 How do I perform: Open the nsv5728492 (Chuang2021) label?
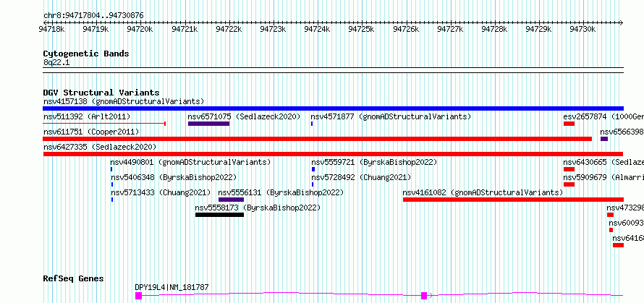[x=361, y=177]
